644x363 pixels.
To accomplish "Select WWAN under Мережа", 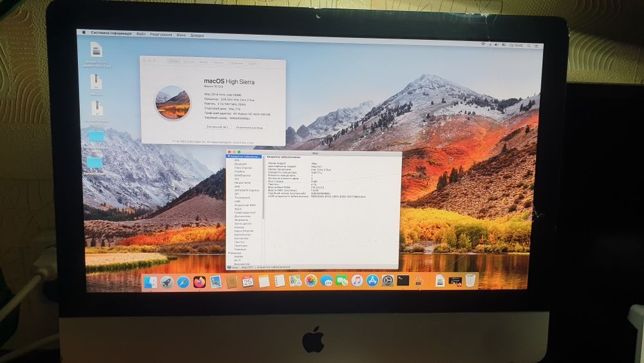I will (239, 257).
